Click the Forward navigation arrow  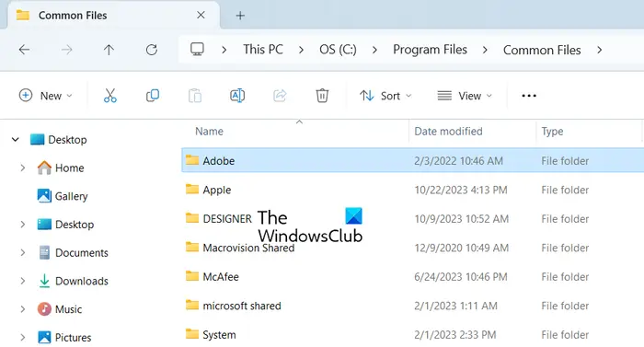click(x=66, y=50)
